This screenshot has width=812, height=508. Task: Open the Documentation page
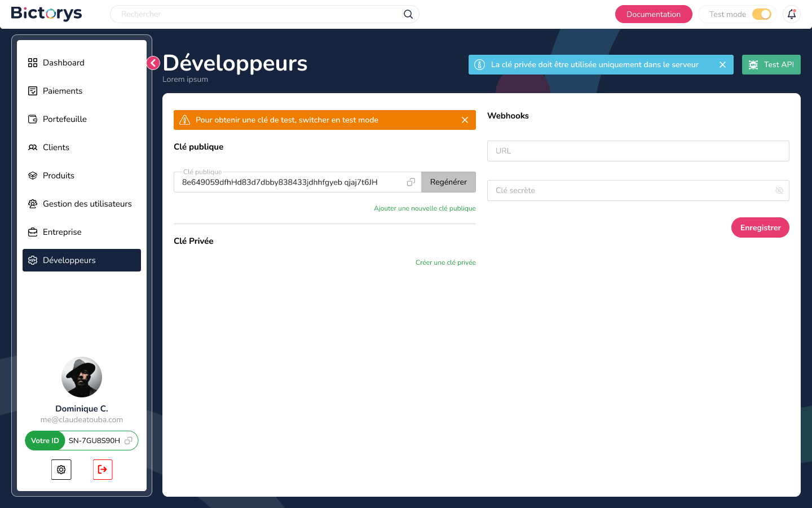click(654, 14)
